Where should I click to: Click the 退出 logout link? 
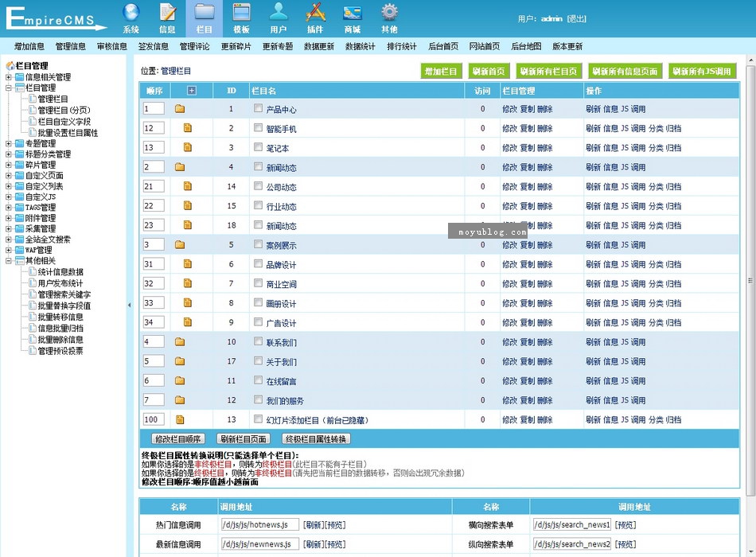[x=577, y=18]
